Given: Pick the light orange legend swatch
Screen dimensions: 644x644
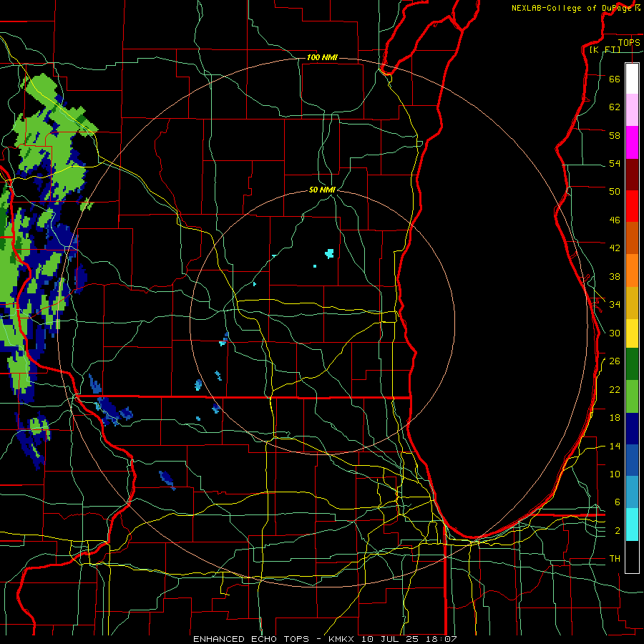Looking at the screenshot, I should coord(632,270).
